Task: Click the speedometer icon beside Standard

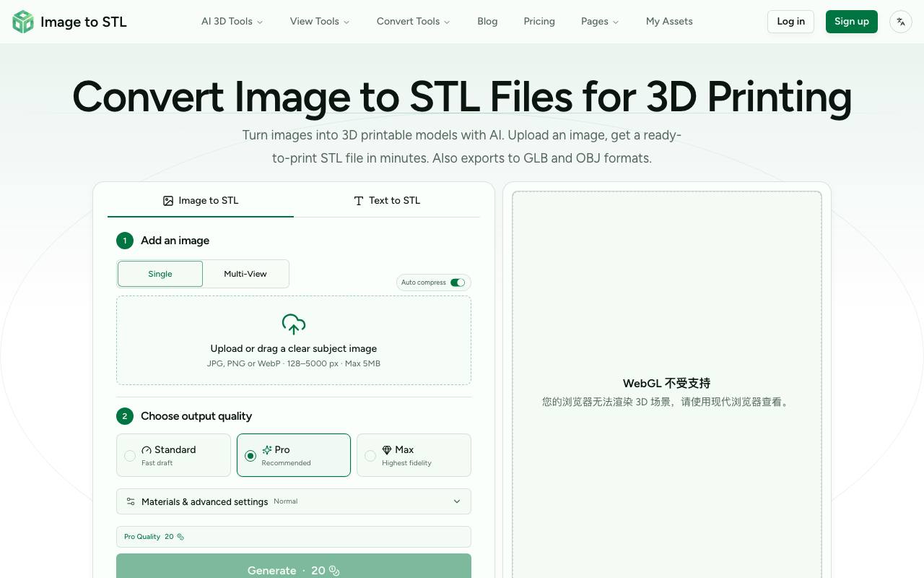Action: 147,450
